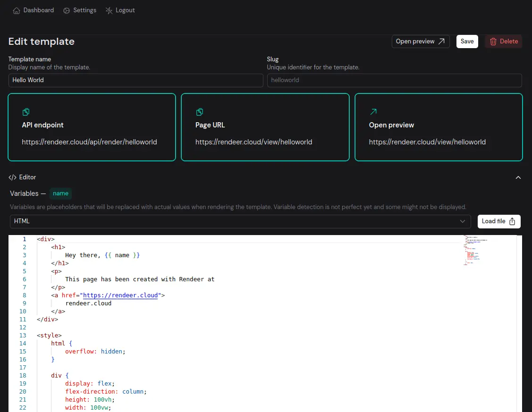
Task: Click the upload icon on Load file
Action: click(512, 221)
